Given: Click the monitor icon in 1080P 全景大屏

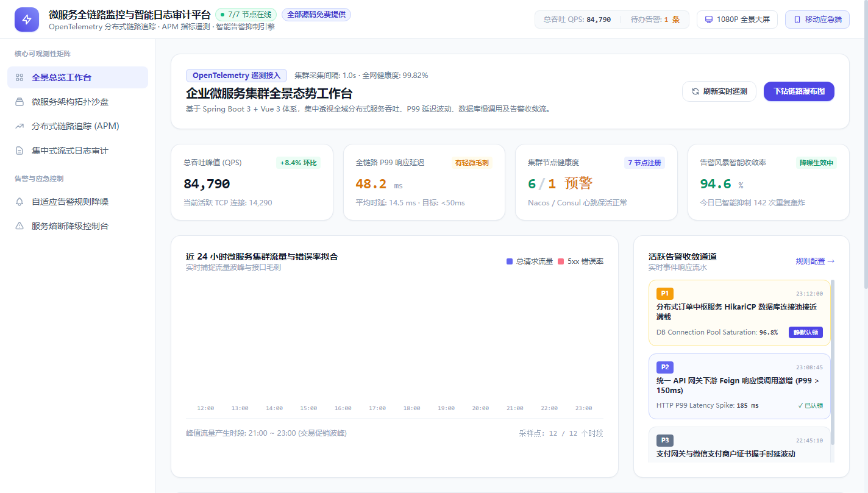Looking at the screenshot, I should click(x=709, y=20).
